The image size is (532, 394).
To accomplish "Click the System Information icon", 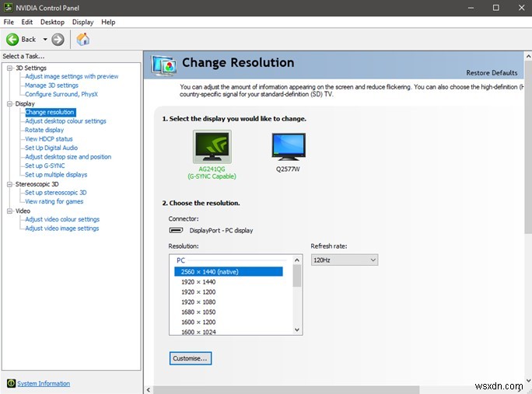I will (11, 383).
